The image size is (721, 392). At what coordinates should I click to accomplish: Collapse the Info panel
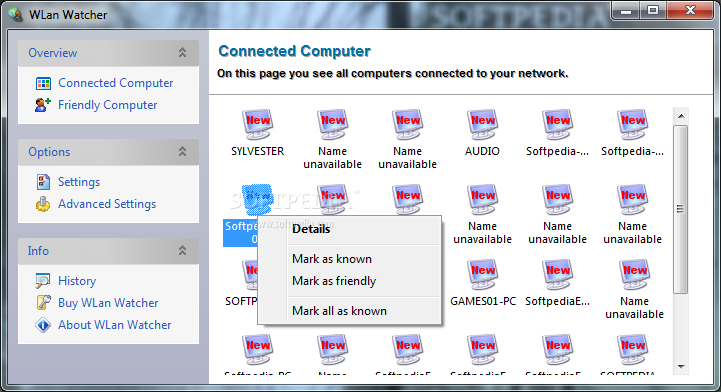point(183,250)
